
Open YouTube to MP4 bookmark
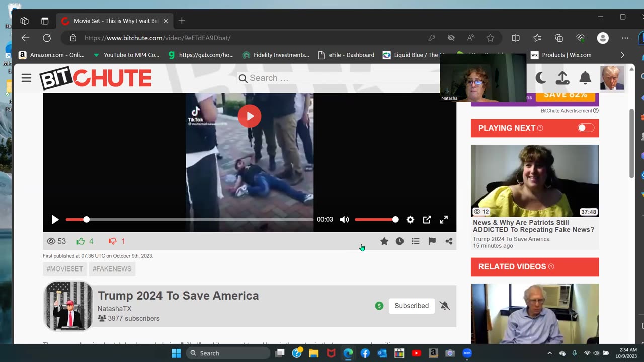click(126, 55)
